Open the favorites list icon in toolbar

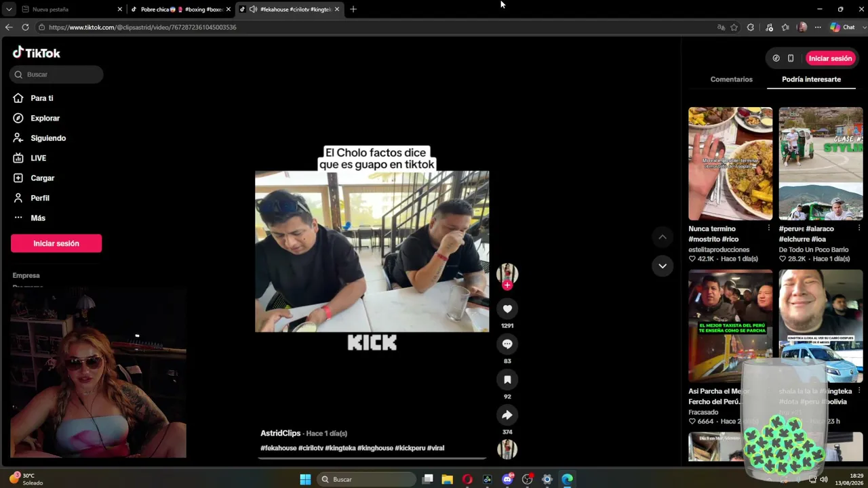785,27
